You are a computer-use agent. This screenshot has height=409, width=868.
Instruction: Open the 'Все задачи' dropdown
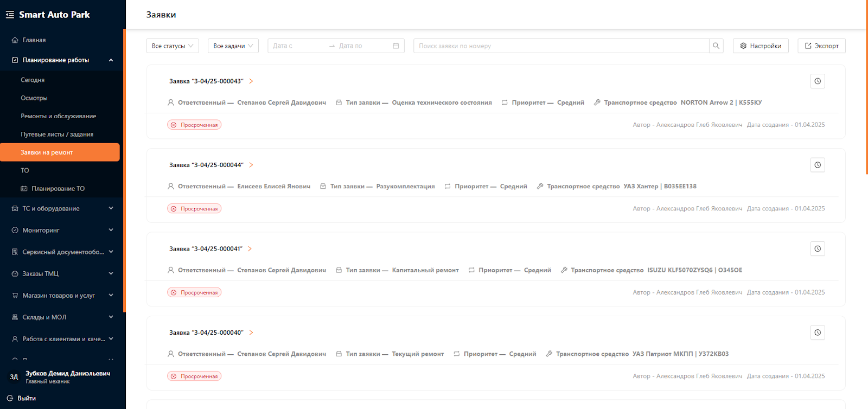click(233, 46)
